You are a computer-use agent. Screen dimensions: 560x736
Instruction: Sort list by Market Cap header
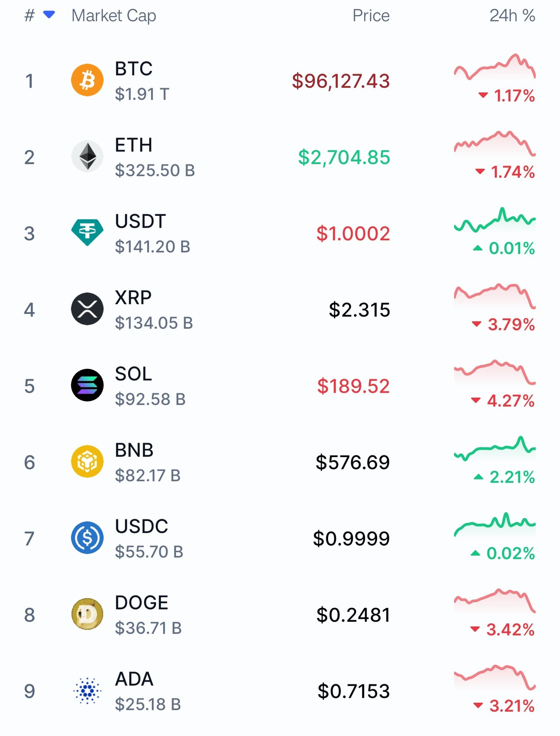coord(114,16)
